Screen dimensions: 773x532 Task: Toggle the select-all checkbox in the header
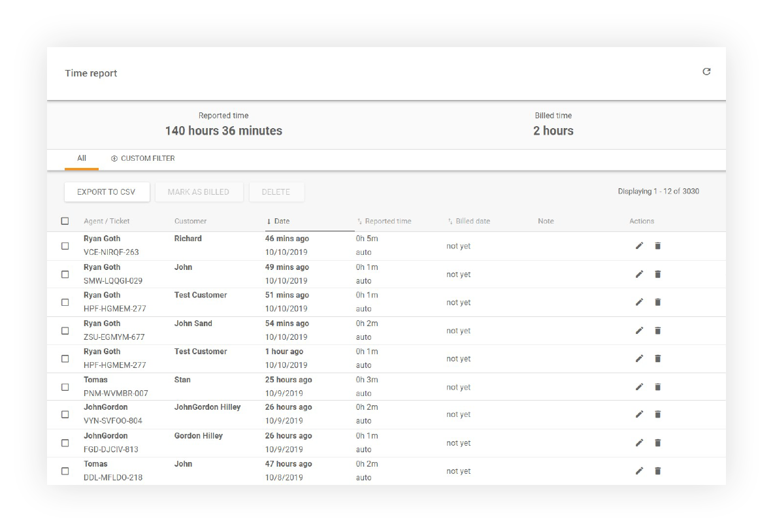[65, 220]
